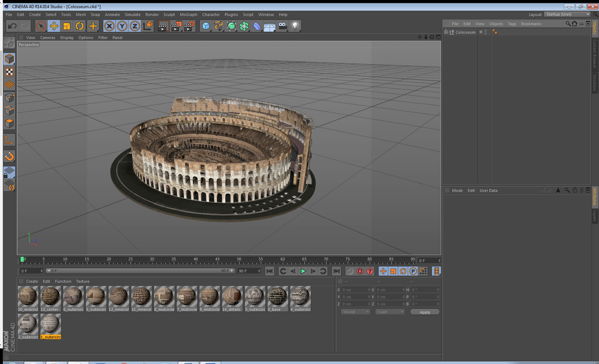
Task: Switch to Points mode
Action: [x=9, y=98]
